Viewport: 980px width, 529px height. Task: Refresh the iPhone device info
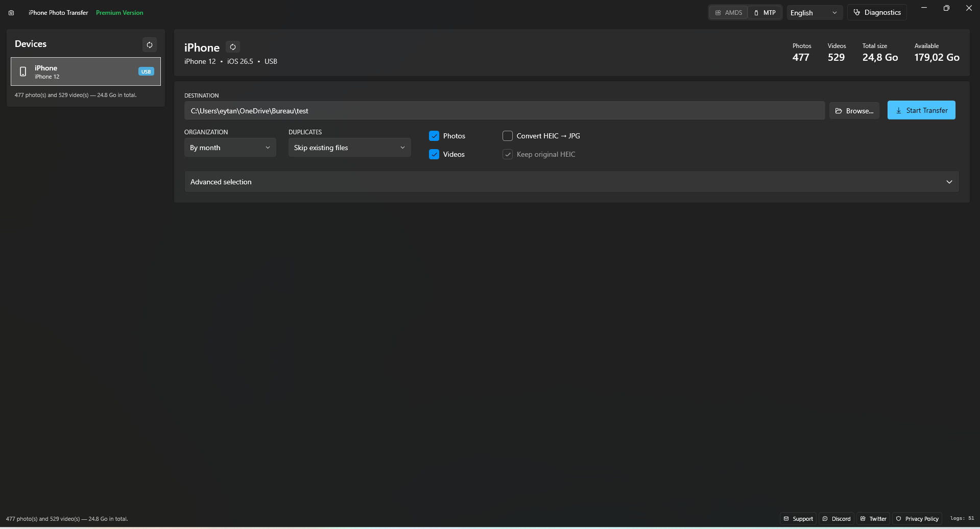point(233,47)
